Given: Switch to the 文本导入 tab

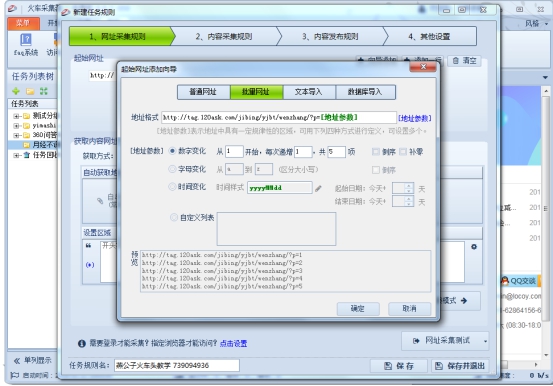Looking at the screenshot, I should (309, 92).
